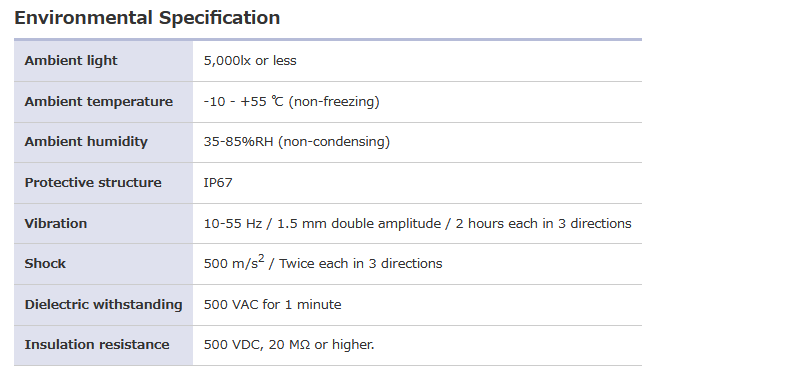
Task: Select the Ambient light row label
Action: pos(71,61)
